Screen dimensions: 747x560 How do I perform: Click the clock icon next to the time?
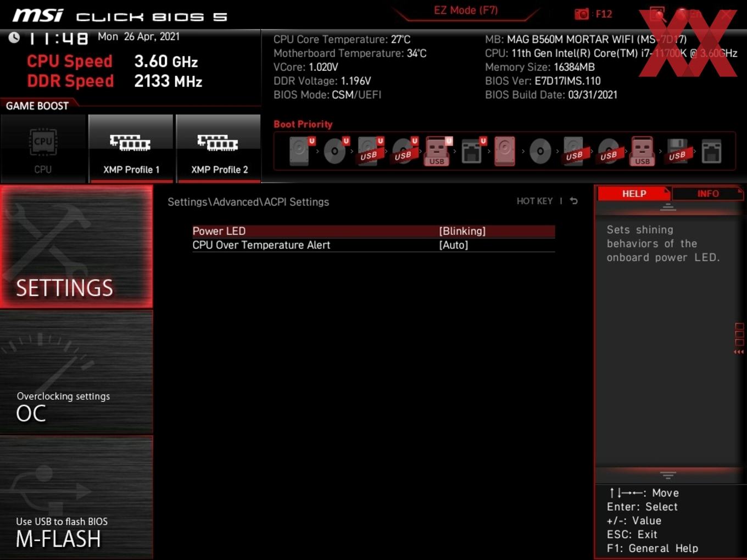pyautogui.click(x=14, y=37)
